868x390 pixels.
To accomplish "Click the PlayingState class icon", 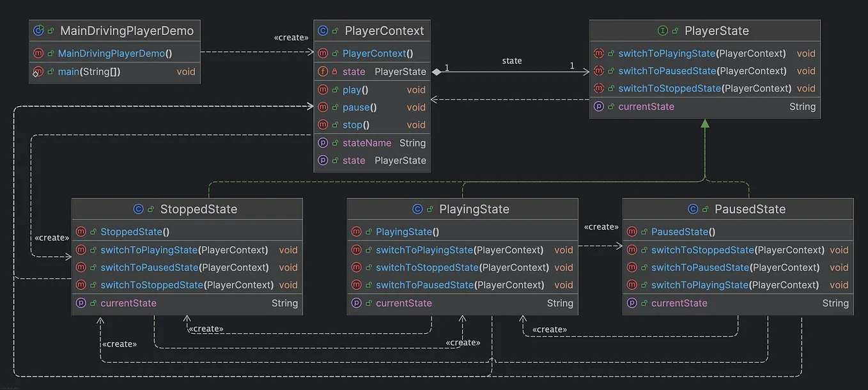I will [417, 209].
